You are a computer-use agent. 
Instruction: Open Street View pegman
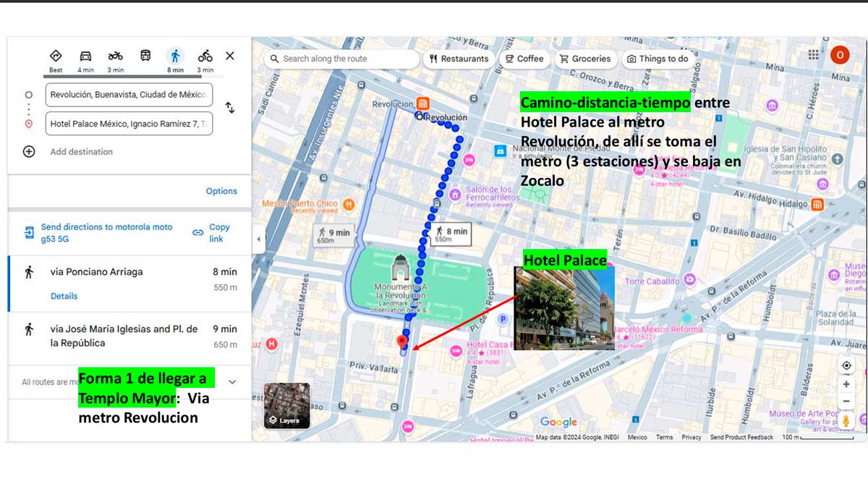pyautogui.click(x=846, y=421)
